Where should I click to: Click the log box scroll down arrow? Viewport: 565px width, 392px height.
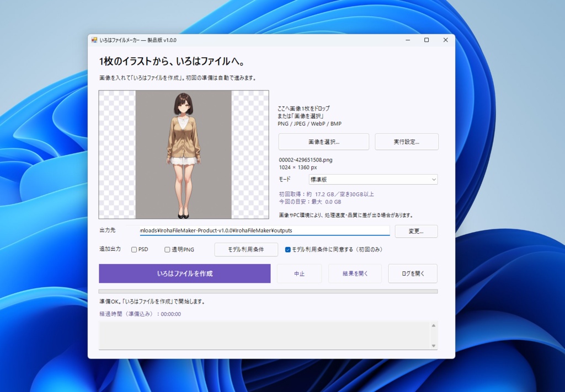434,346
